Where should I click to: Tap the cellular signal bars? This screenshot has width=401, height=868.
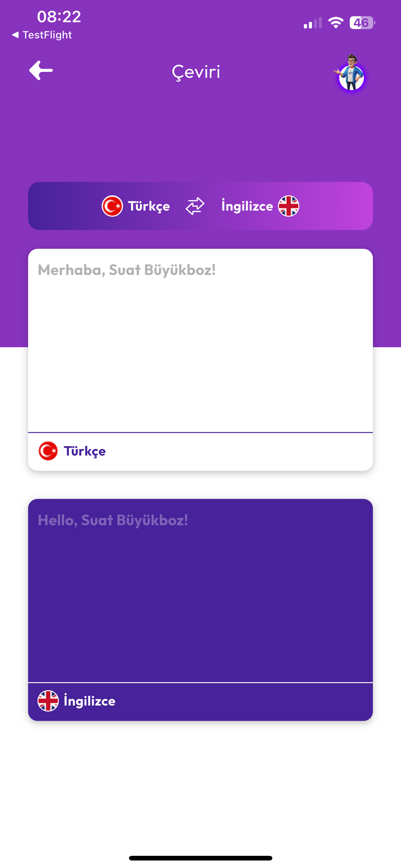[313, 23]
